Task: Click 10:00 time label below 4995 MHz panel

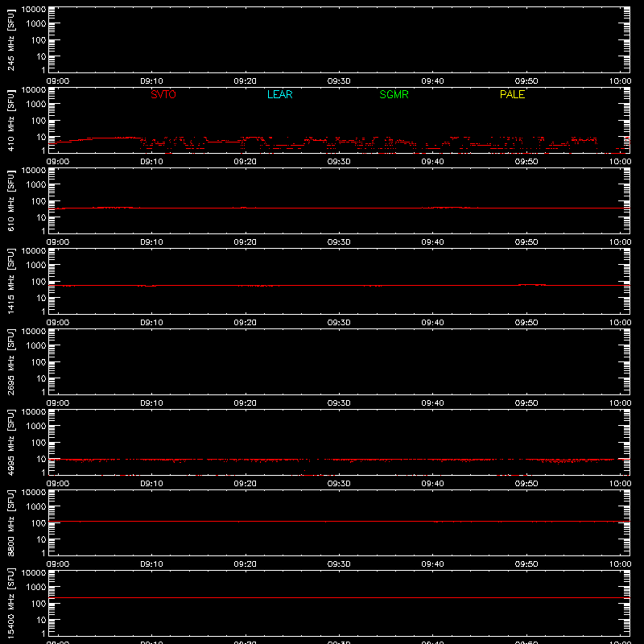Action: click(620, 484)
